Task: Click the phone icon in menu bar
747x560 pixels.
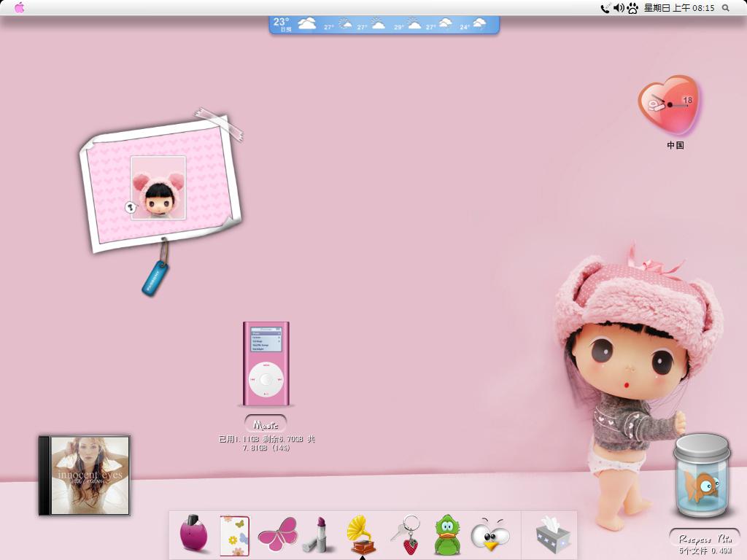Action: pyautogui.click(x=605, y=7)
